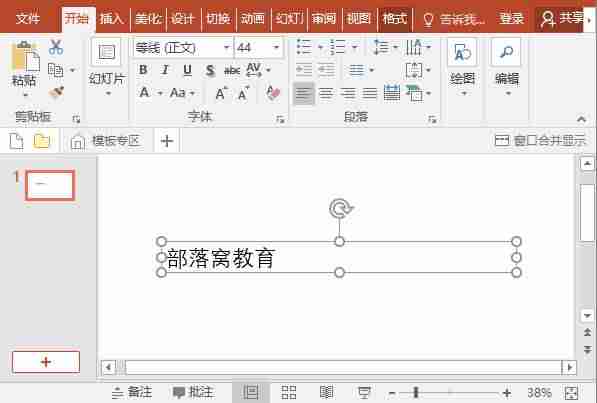The height and width of the screenshot is (403, 597).
Task: Select the Format Painter brush
Action: (x=56, y=92)
